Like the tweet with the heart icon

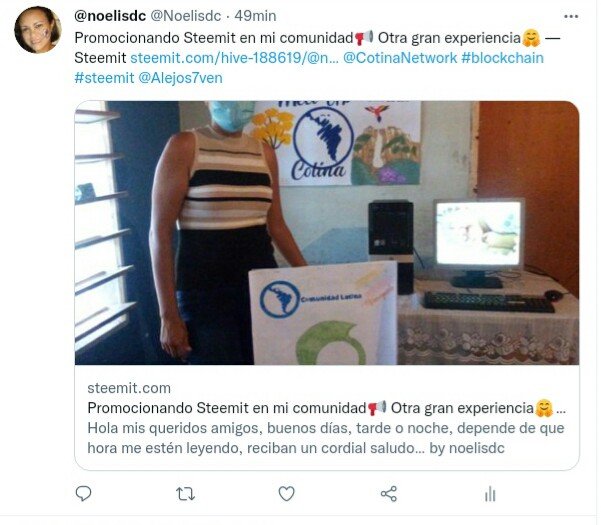(286, 494)
